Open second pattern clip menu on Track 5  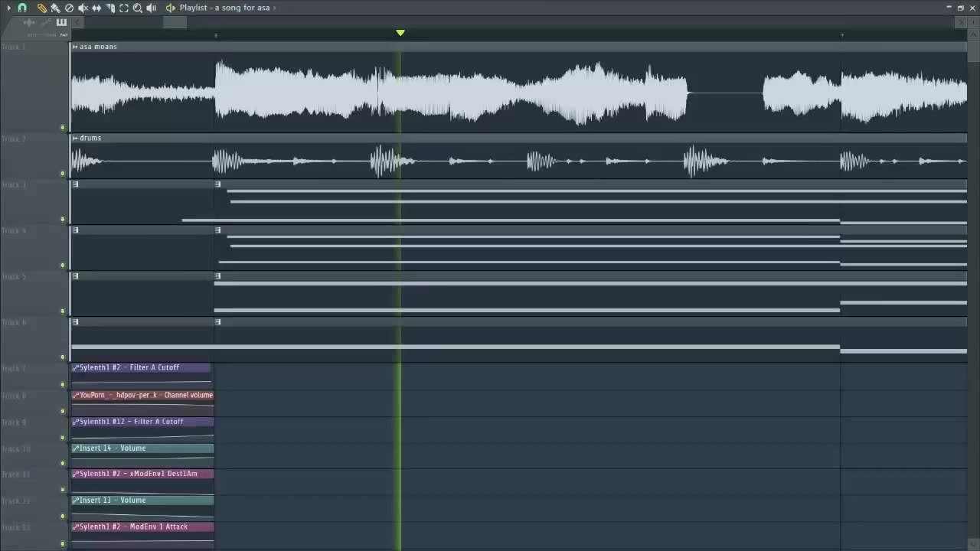217,276
